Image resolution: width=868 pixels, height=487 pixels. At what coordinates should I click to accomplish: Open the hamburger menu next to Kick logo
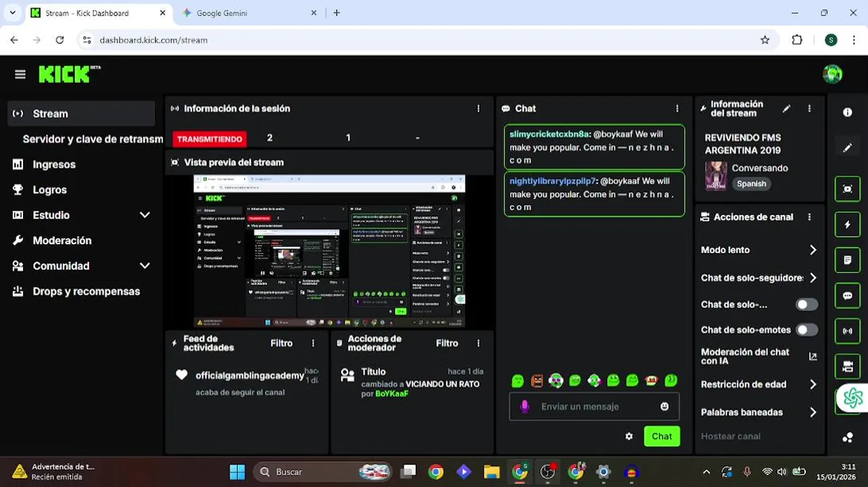pos(20,74)
